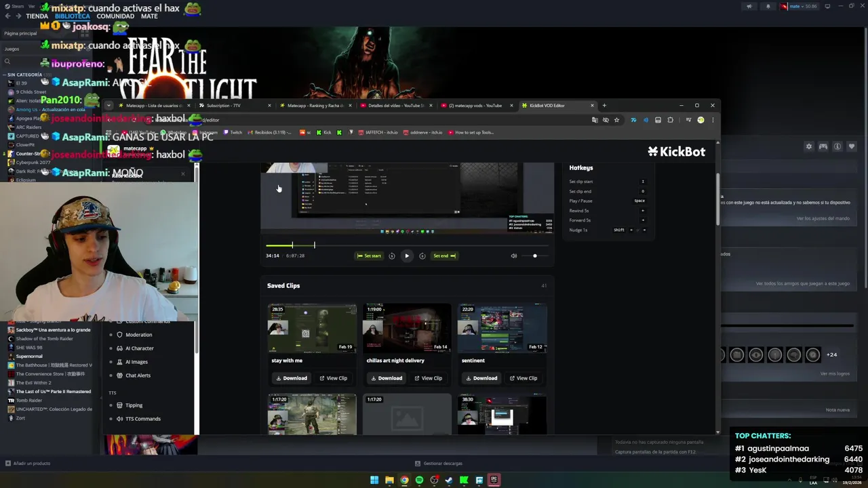The width and height of the screenshot is (868, 488).
Task: Click the Chat Alerts gift icon
Action: (120, 375)
